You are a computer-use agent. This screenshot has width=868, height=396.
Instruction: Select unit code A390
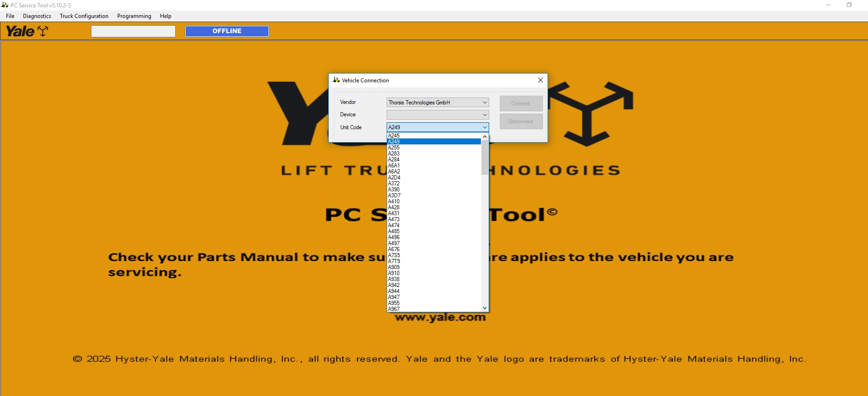(x=434, y=189)
